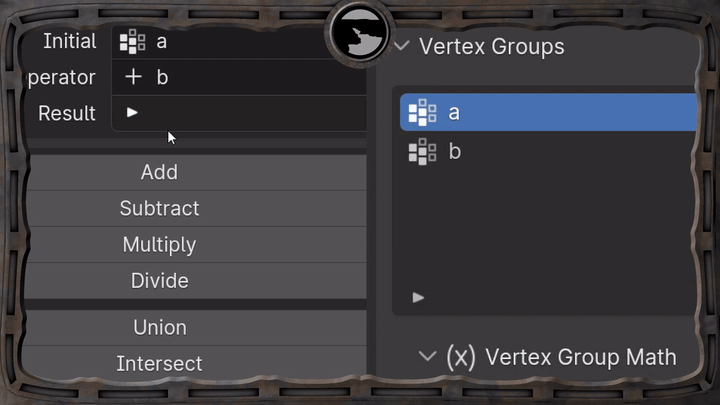Click the vertex group icon in Initial field
The image size is (720, 405).
pos(132,42)
